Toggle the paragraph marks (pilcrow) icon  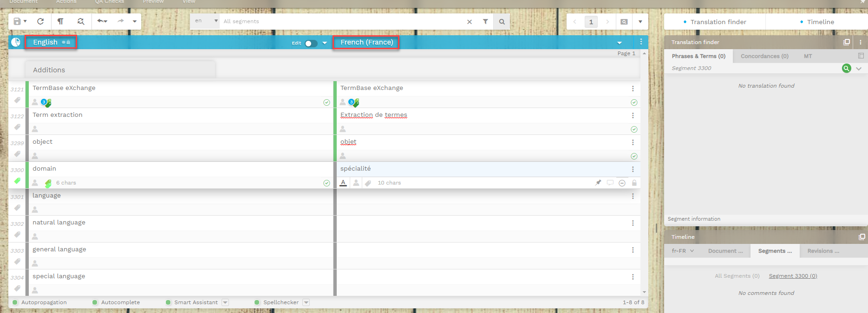pos(60,21)
